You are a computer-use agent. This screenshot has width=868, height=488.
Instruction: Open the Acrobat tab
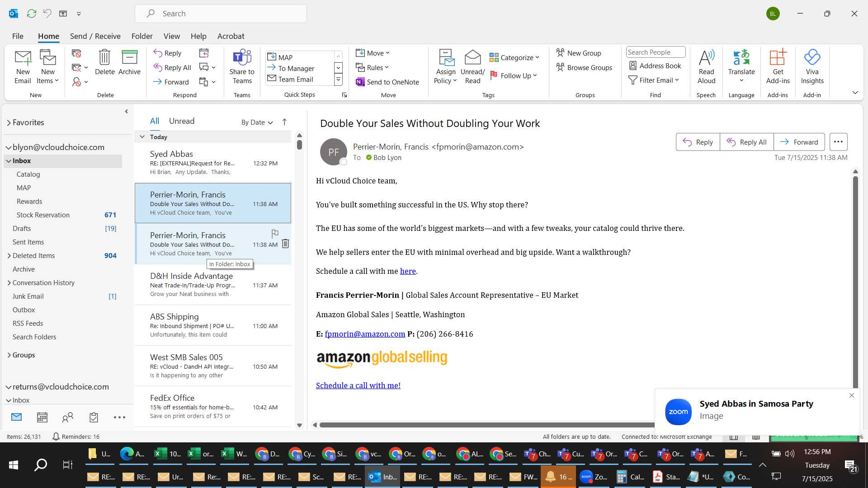tap(231, 36)
